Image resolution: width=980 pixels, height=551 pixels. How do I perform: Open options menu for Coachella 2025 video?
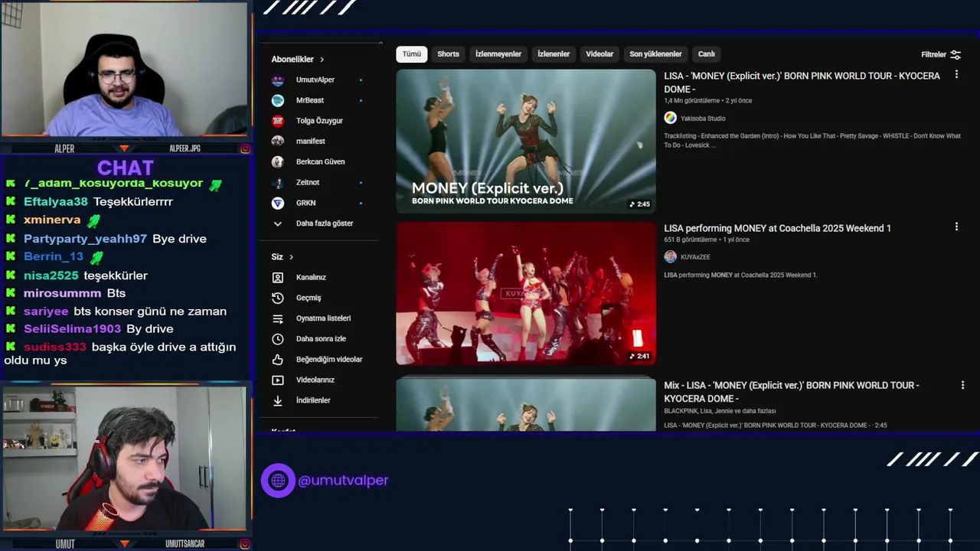(956, 227)
